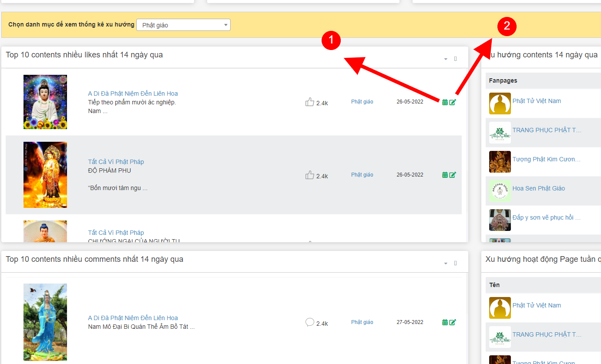This screenshot has width=601, height=364.
Task: Click the small box icon in the likes panel header
Action: click(x=456, y=59)
